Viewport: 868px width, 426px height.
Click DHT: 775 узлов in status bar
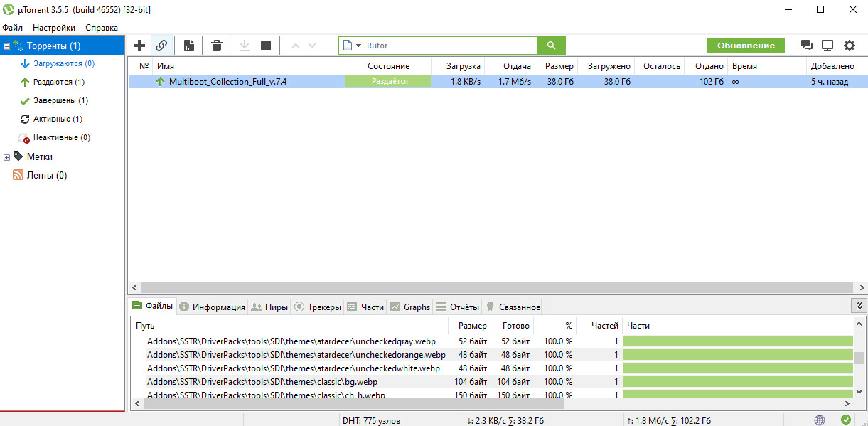coord(372,420)
